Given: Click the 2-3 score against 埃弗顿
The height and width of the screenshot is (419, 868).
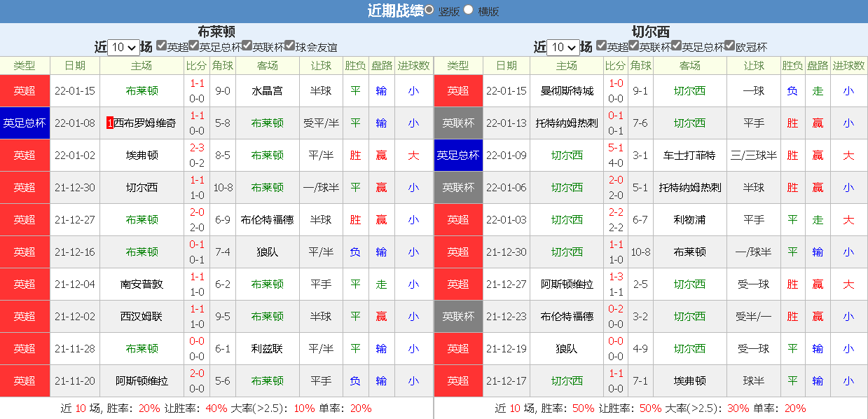Looking at the screenshot, I should pos(197,147).
